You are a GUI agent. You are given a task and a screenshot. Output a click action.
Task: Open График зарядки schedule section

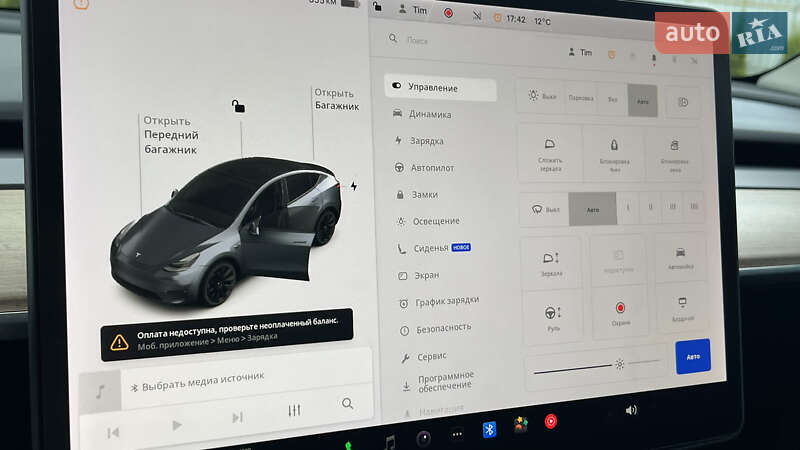point(439,302)
